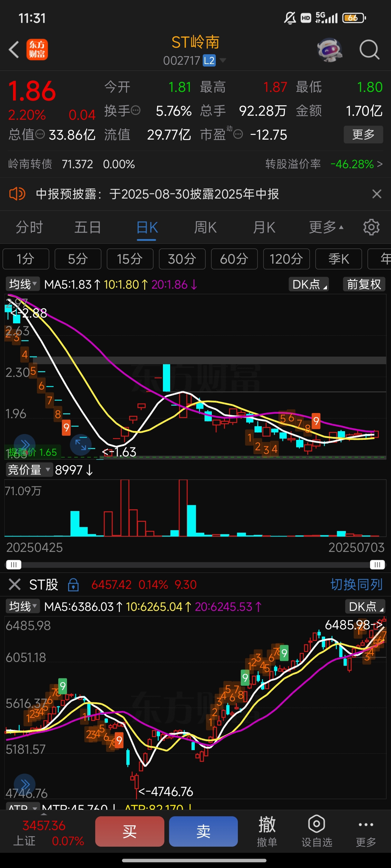Open the 转股溢价率 details arrow
391x868 pixels.
[x=379, y=164]
